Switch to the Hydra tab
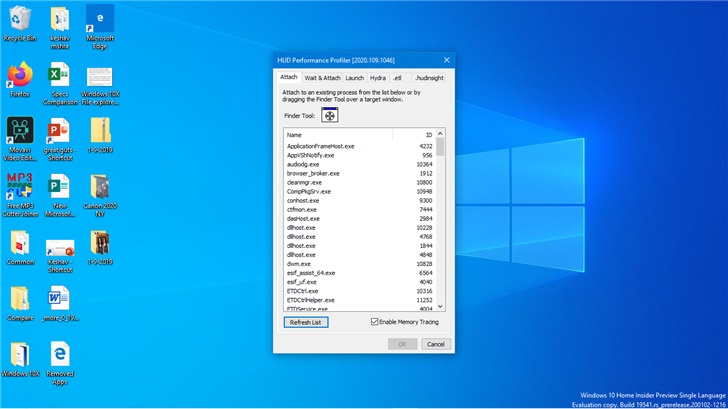 pos(377,77)
